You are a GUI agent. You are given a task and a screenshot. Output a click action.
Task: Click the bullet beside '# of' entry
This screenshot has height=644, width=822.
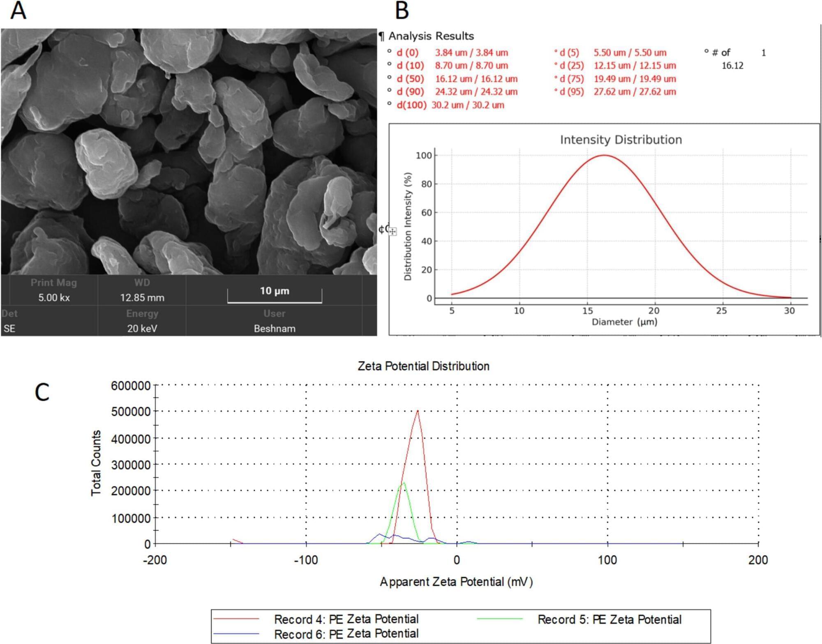click(x=707, y=52)
